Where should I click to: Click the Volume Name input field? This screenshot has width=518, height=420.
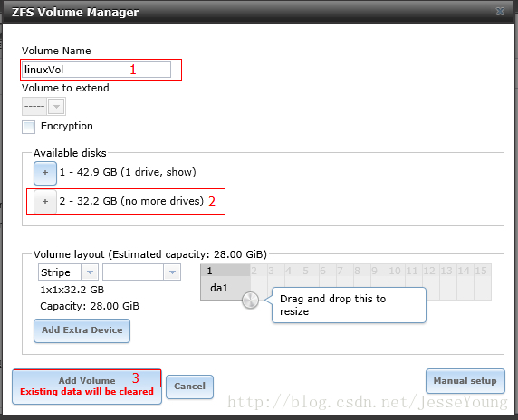click(x=96, y=70)
